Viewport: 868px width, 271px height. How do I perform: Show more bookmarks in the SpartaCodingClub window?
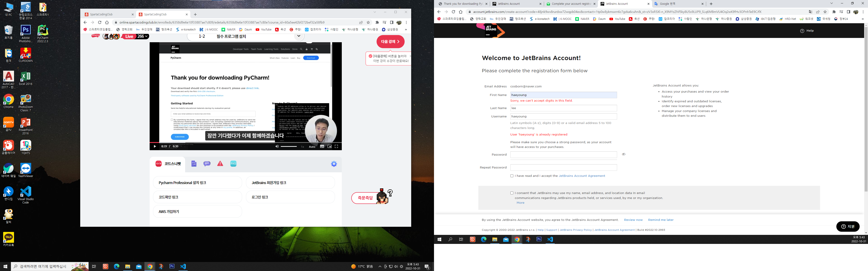coord(406,30)
